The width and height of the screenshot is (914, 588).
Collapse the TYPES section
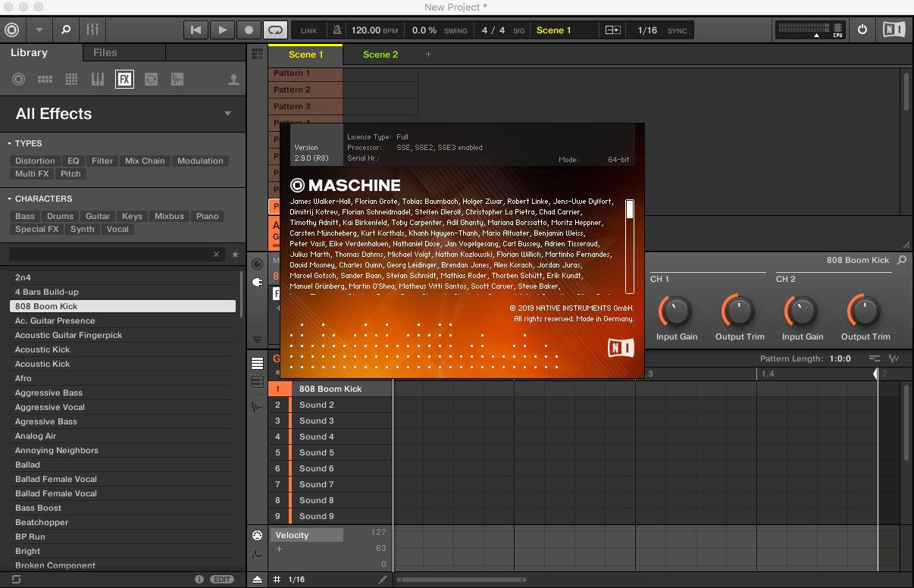[24, 143]
